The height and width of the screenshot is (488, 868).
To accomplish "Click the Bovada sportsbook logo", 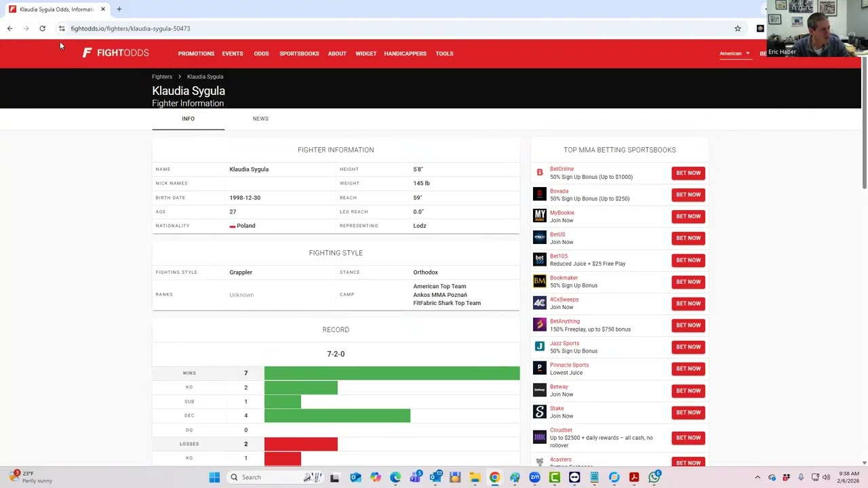I will 540,195.
